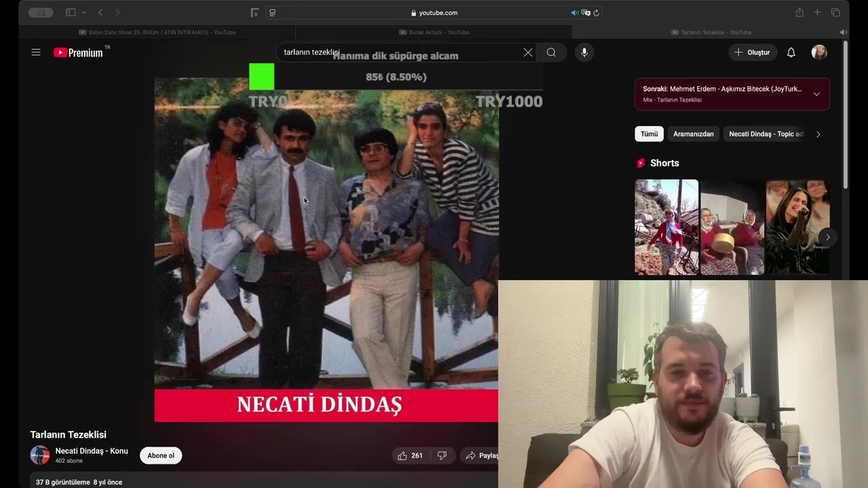The image size is (868, 488).
Task: Expand the Sonraki up-next mix panel
Action: coord(816,94)
